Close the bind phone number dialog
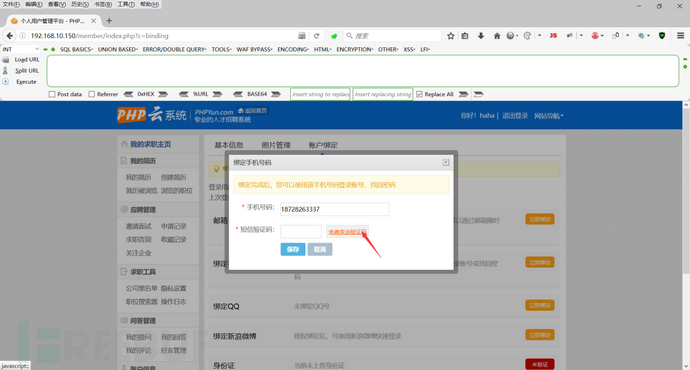Screen dimensions: 690x370 click(x=446, y=162)
